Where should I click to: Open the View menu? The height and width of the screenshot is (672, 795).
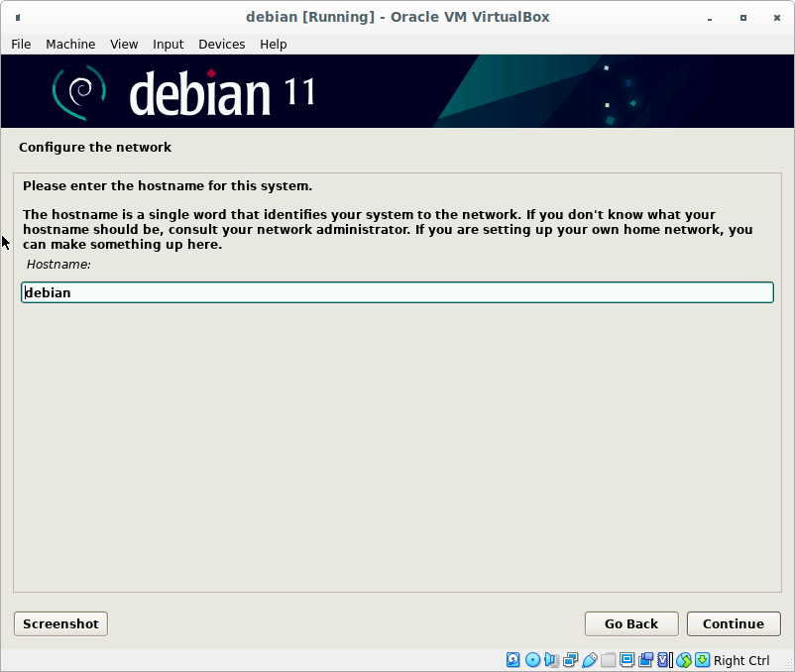(124, 44)
